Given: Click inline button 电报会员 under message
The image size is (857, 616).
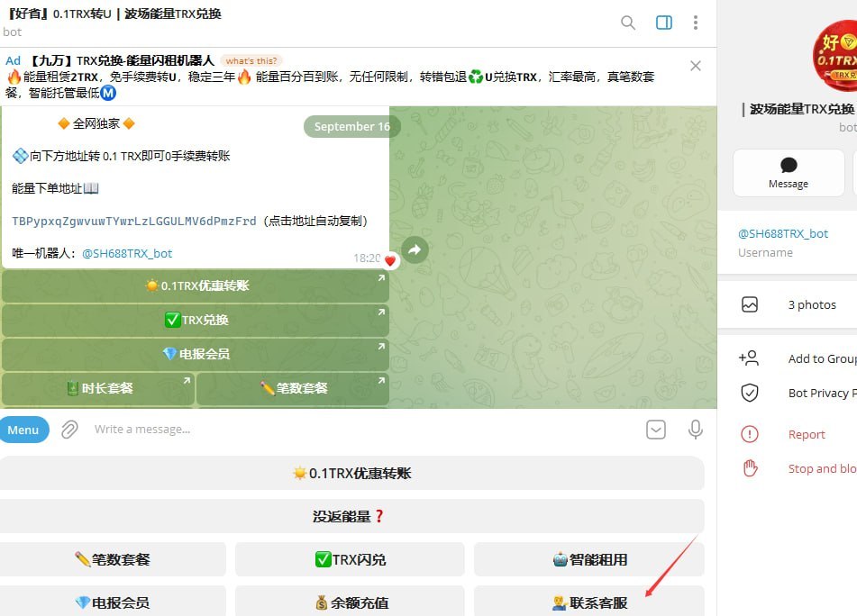Looking at the screenshot, I should 196,354.
